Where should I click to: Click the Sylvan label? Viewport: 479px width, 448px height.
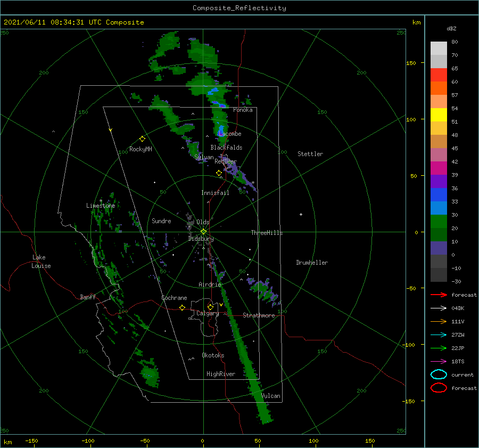[204, 157]
